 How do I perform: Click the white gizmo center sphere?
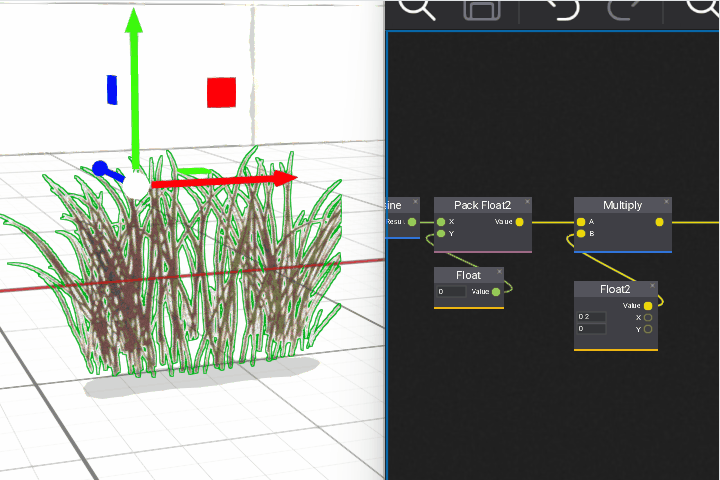[134, 186]
